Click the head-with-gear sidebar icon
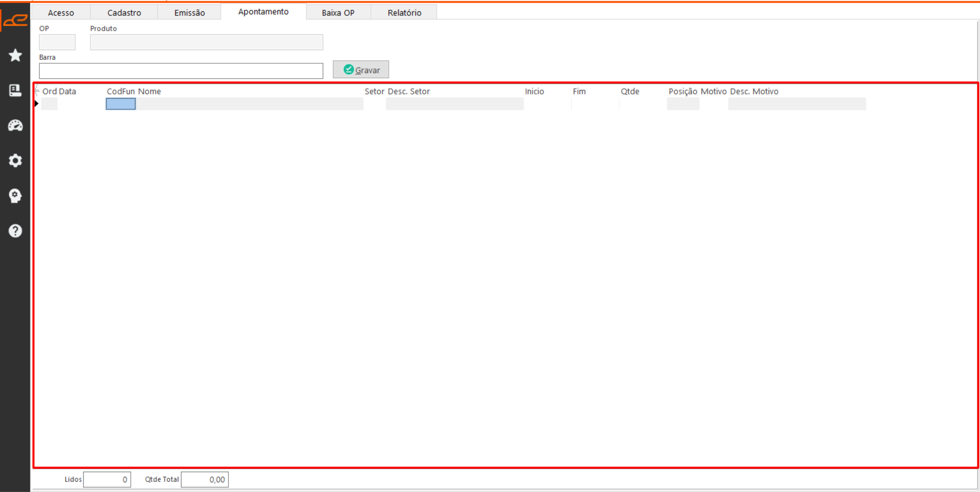Screen dimensions: 980x492 tap(15, 196)
